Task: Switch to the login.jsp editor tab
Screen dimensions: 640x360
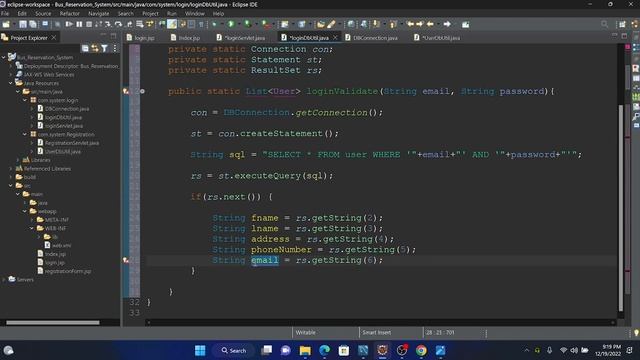Action: click(x=140, y=38)
